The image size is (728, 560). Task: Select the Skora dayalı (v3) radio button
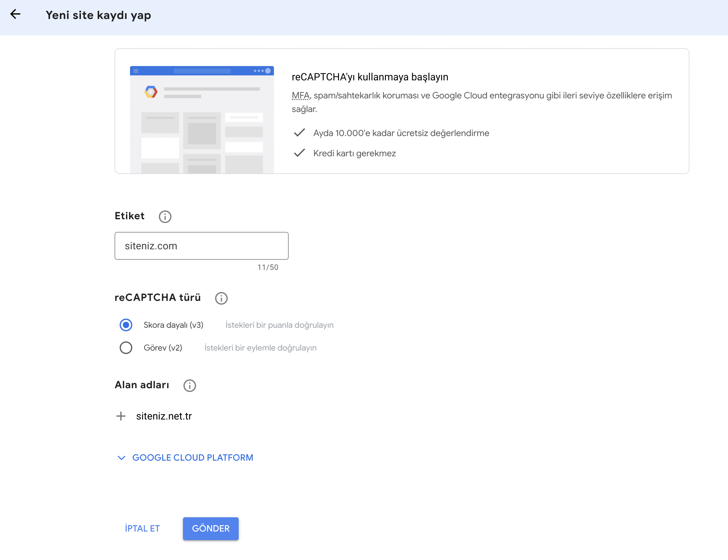126,325
